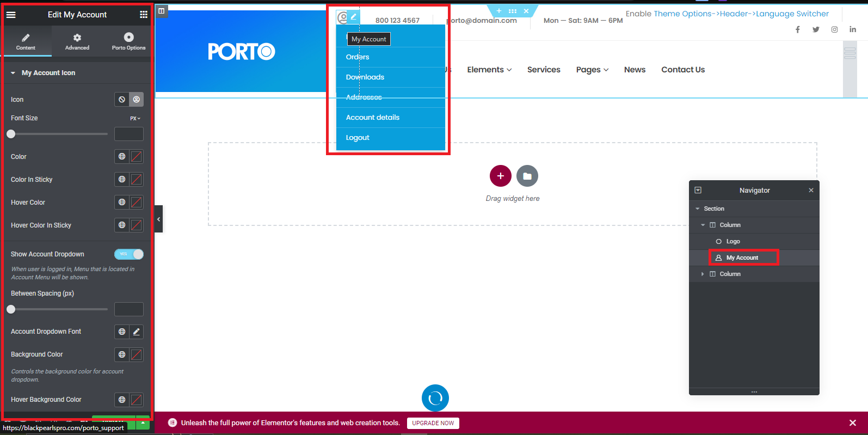Image resolution: width=868 pixels, height=435 pixels.
Task: Collapse first Column in Navigator
Action: [x=703, y=225]
